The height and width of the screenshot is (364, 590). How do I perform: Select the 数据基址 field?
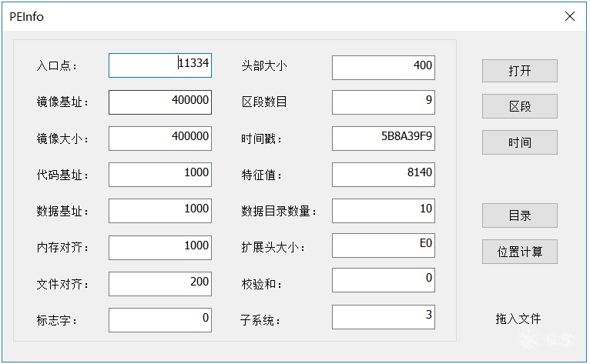click(x=160, y=211)
